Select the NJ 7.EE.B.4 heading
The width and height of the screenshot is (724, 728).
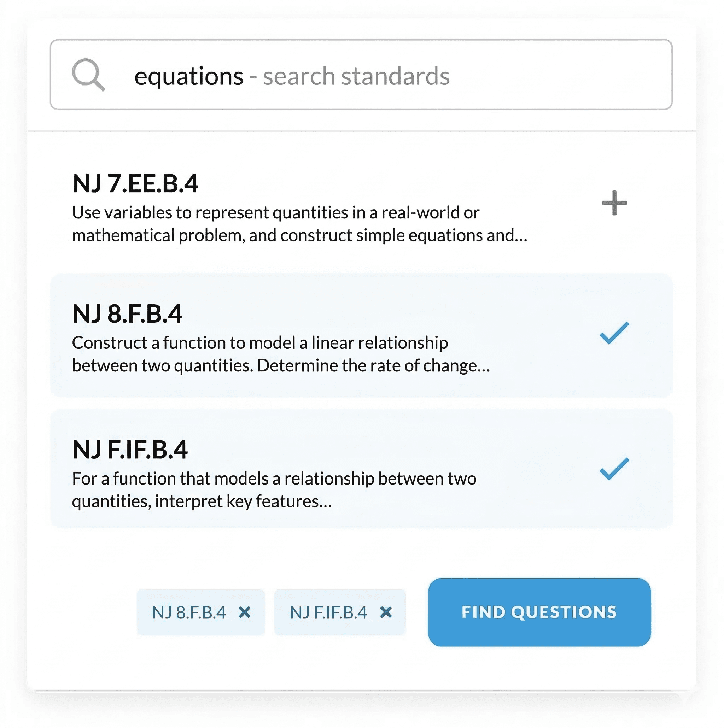[135, 184]
